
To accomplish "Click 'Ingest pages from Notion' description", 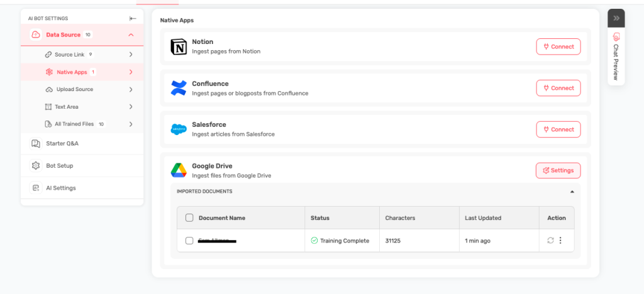I will 226,52.
